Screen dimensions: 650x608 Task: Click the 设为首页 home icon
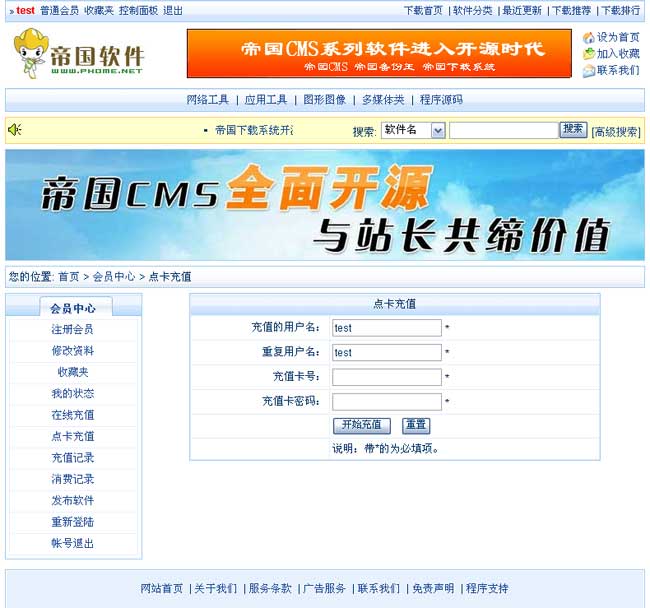(x=589, y=37)
